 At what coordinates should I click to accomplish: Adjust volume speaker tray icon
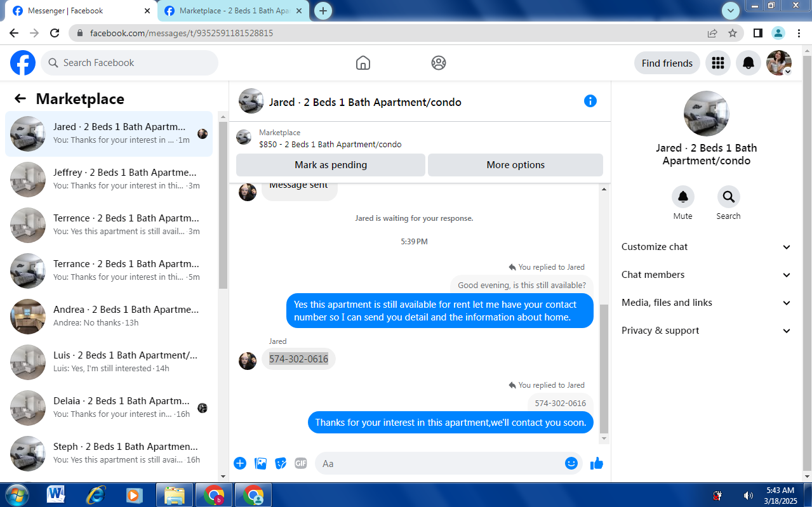pyautogui.click(x=749, y=496)
